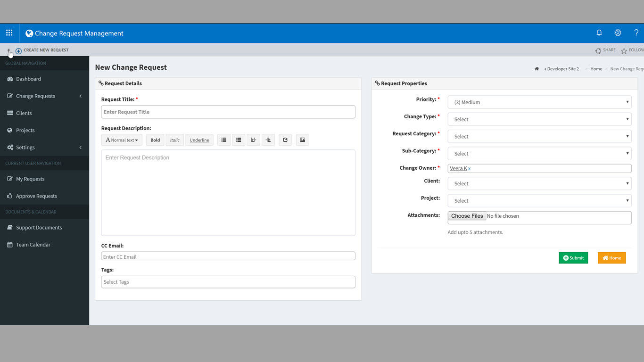
Task: Open Support Documents
Action: (44, 228)
